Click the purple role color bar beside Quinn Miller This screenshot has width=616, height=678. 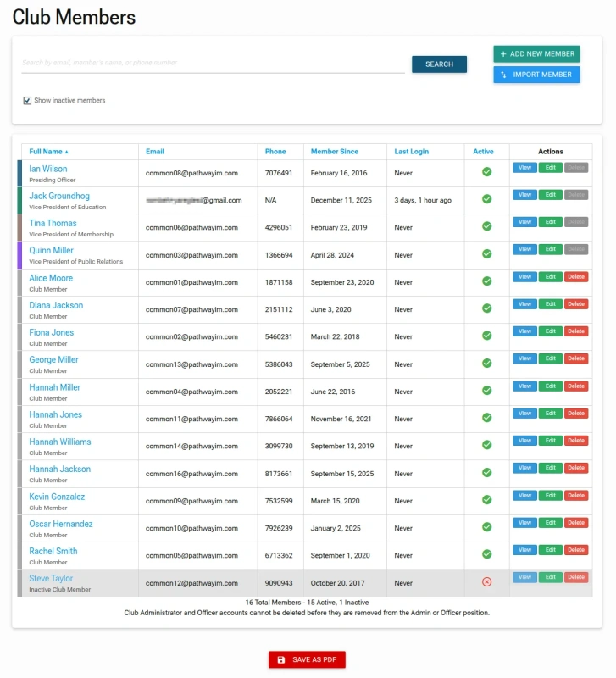tap(19, 255)
